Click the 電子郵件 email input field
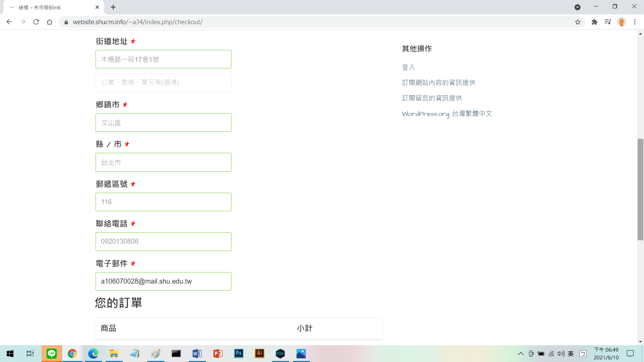Viewport: 644px width, 362px height. pyautogui.click(x=163, y=281)
